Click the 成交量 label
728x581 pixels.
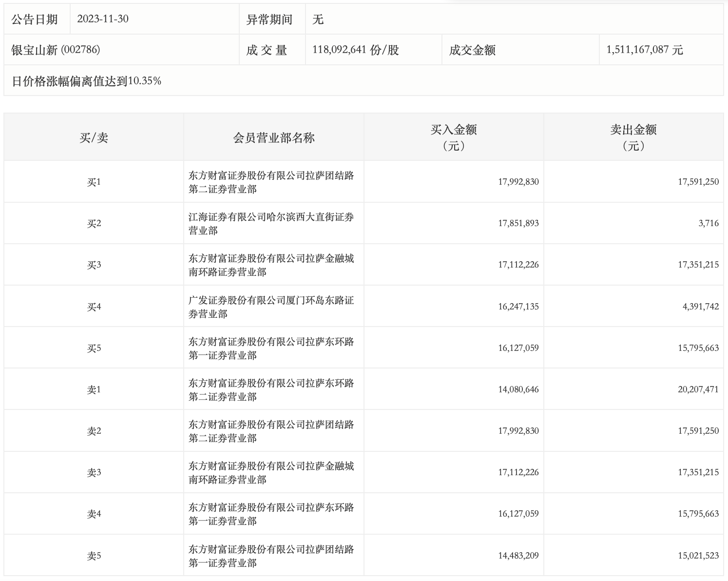[267, 50]
